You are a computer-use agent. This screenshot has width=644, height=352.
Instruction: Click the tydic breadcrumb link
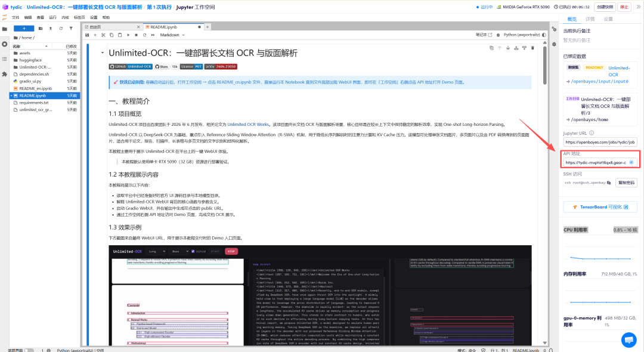[16, 7]
